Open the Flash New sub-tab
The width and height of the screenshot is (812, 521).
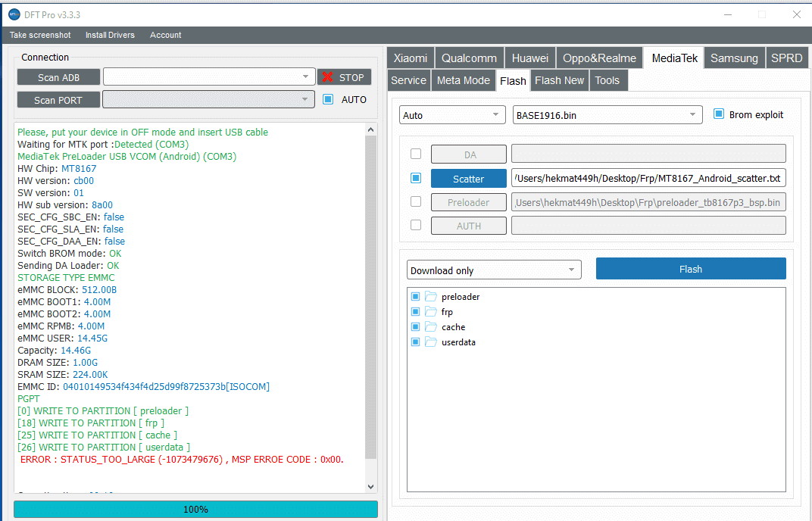pyautogui.click(x=559, y=80)
